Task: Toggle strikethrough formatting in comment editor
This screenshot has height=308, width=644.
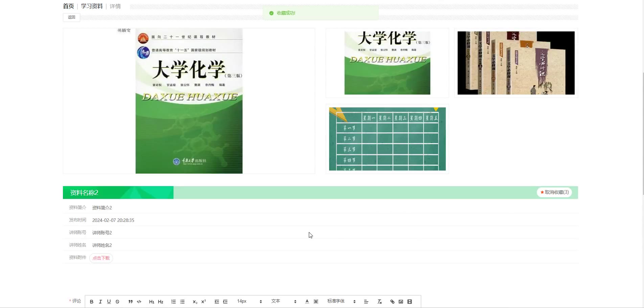Action: click(117, 302)
